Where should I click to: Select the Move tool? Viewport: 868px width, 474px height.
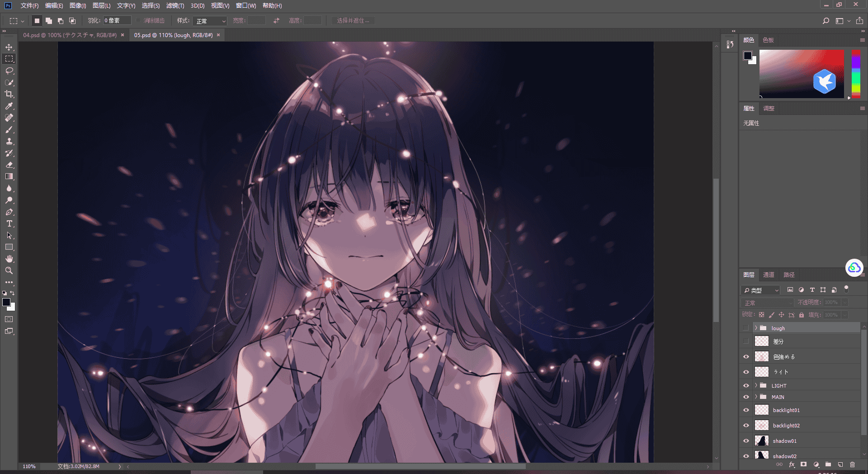(9, 47)
